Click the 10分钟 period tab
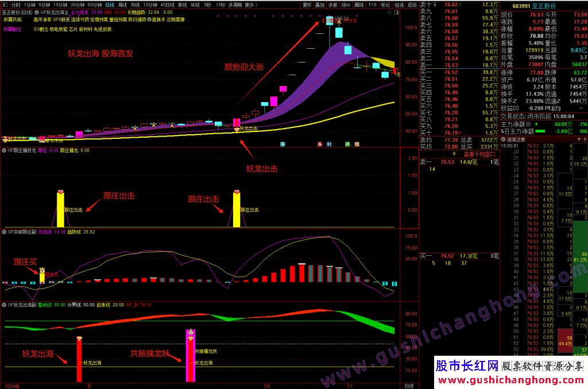This screenshot has height=389, width=588. (150, 5)
